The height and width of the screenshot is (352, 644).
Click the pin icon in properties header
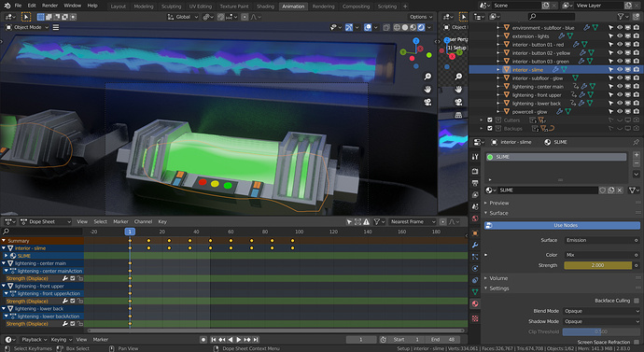click(x=637, y=142)
